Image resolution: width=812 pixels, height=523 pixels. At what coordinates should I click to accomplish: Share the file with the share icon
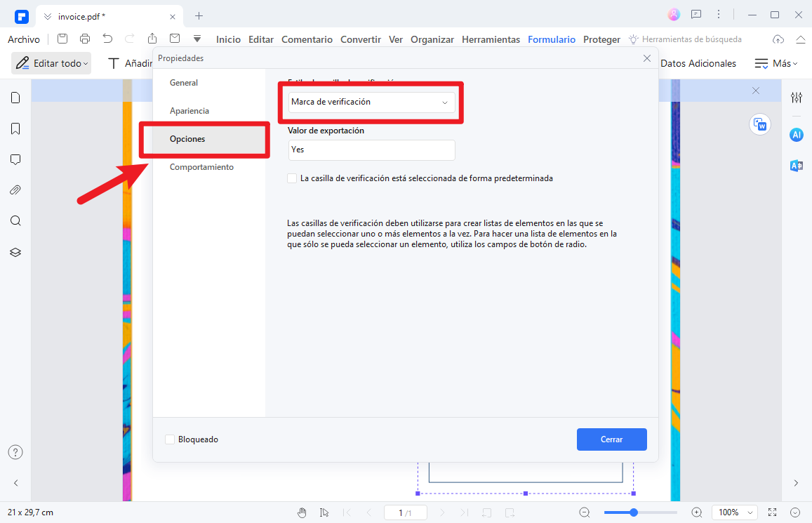152,39
